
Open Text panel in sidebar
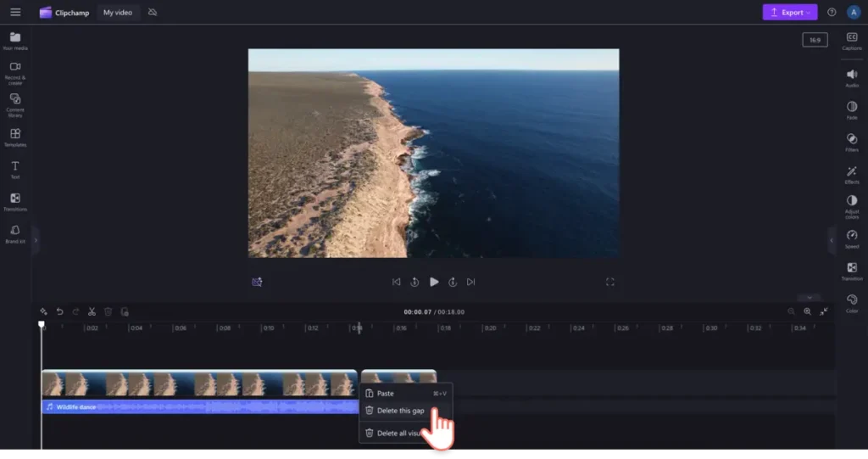(x=15, y=170)
